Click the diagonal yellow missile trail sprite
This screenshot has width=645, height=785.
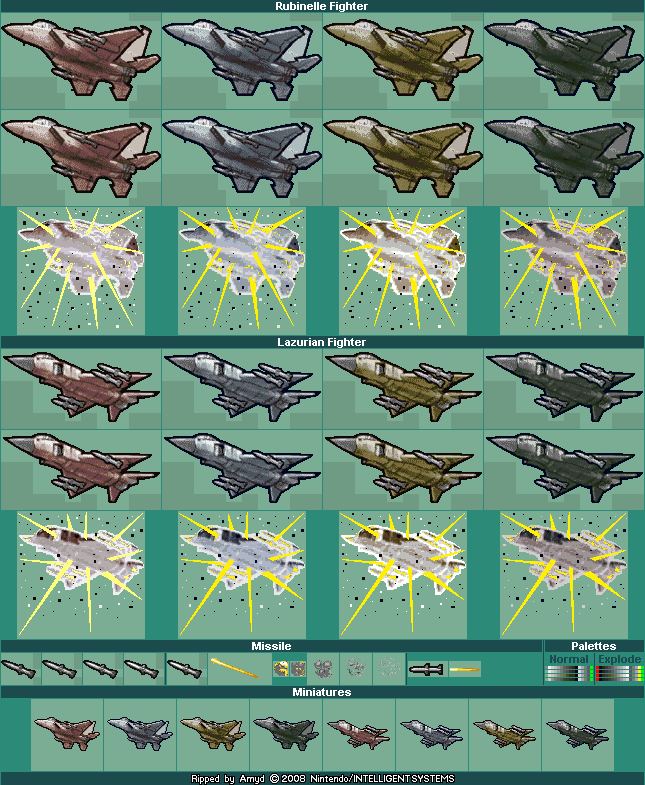tap(234, 668)
